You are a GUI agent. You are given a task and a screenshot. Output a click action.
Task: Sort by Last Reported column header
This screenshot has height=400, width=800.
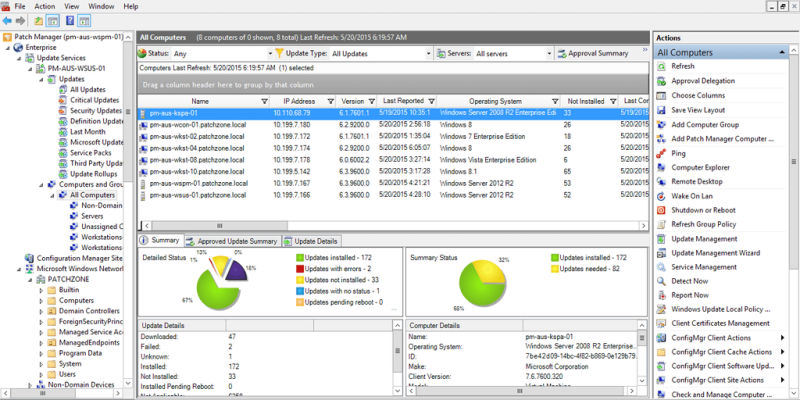pyautogui.click(x=403, y=101)
